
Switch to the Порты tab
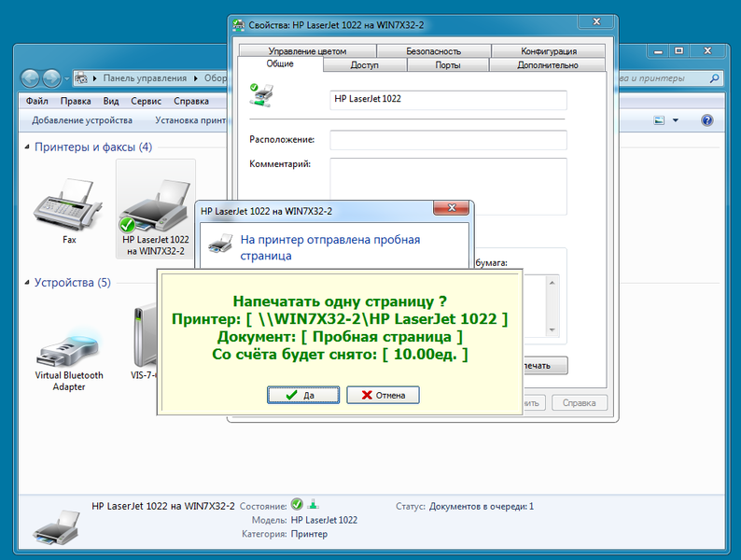pyautogui.click(x=448, y=64)
